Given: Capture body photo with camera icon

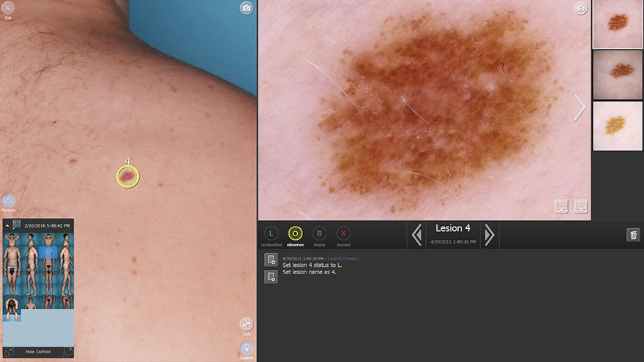Looking at the screenshot, I should pyautogui.click(x=247, y=8).
